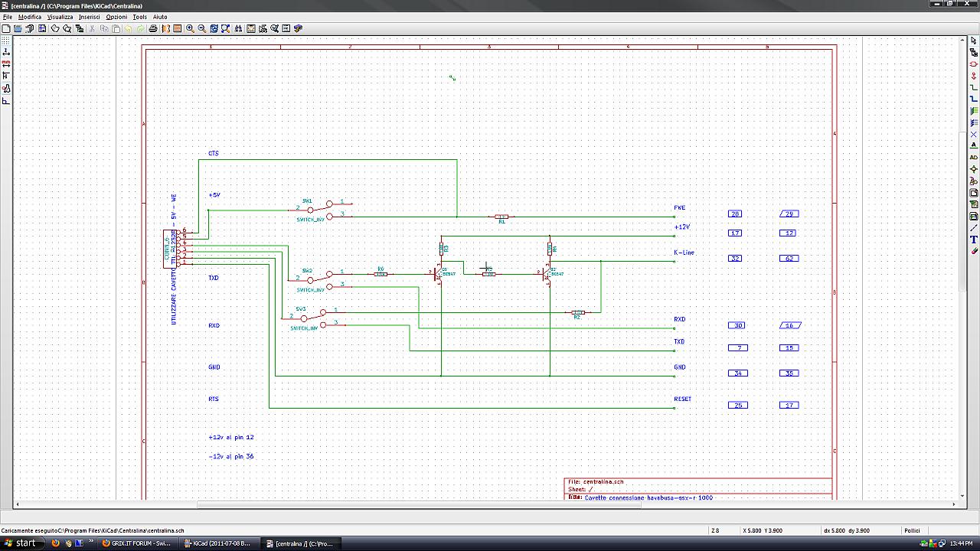Open the Visualizza menu
Screen dimensions: 980x551
(60, 17)
